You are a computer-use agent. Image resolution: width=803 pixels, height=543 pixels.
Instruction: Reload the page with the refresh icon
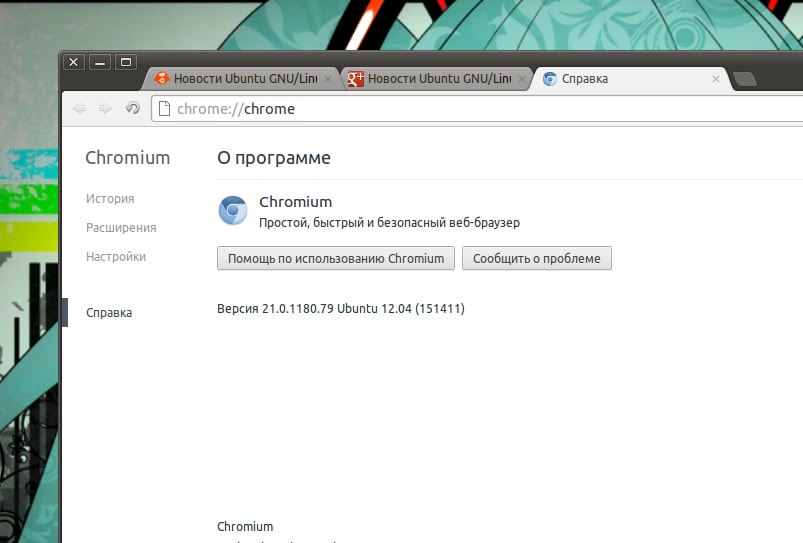tap(133, 108)
